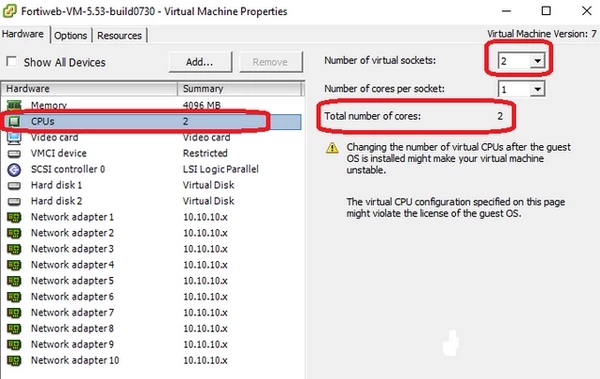Select the Hard disk 1 label
This screenshot has width=600, height=379.
pos(56,185)
